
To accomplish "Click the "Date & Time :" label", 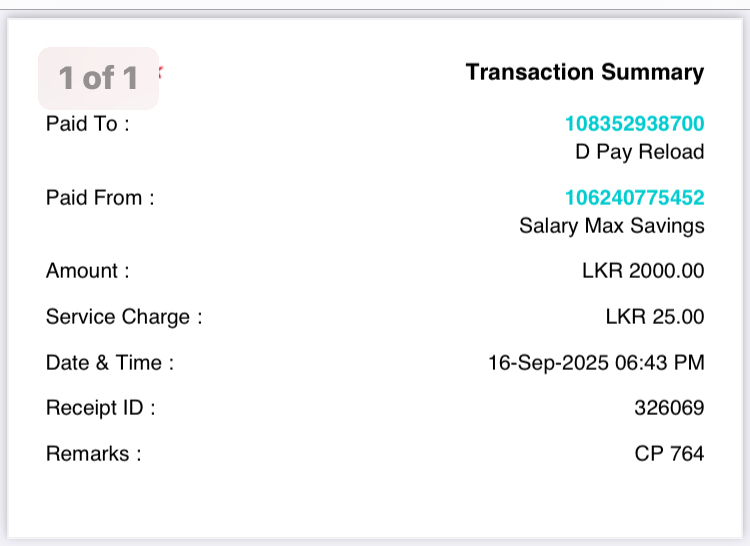I will click(110, 363).
